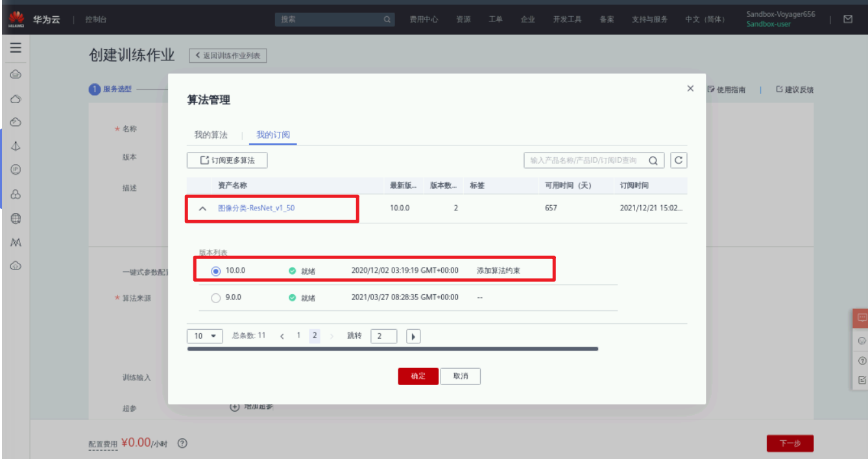Click the 返回训练作业列表 button
The image size is (868, 459).
click(228, 56)
